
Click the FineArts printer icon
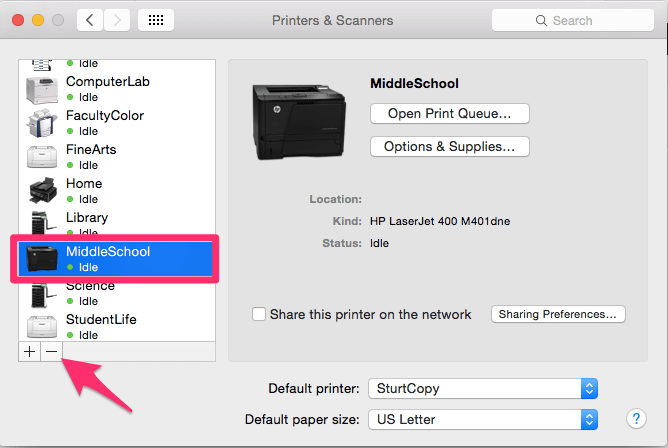[42, 157]
